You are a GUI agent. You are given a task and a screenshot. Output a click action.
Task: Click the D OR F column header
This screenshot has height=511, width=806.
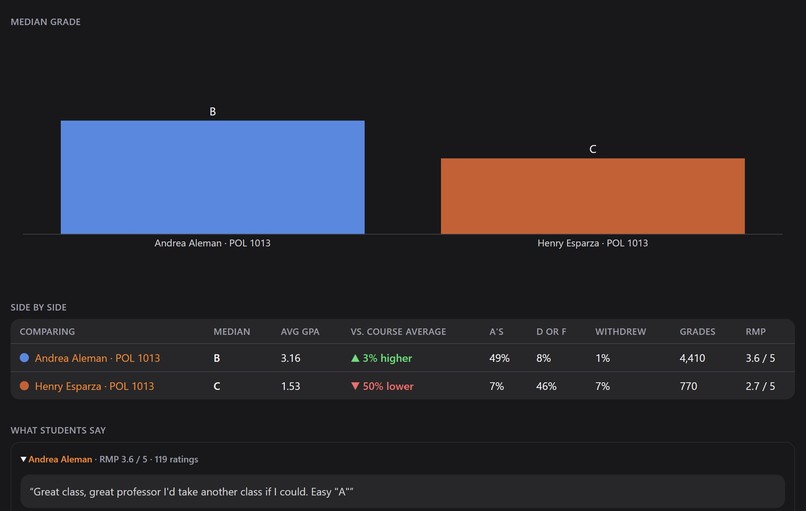[551, 332]
